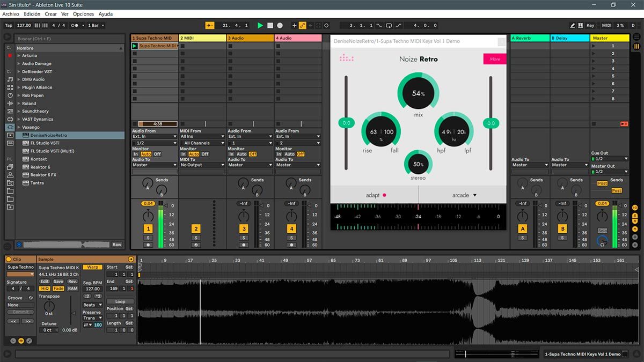The width and height of the screenshot is (644, 362).
Task: Open the Sounds category in the browser sidebar
Action: (10, 79)
